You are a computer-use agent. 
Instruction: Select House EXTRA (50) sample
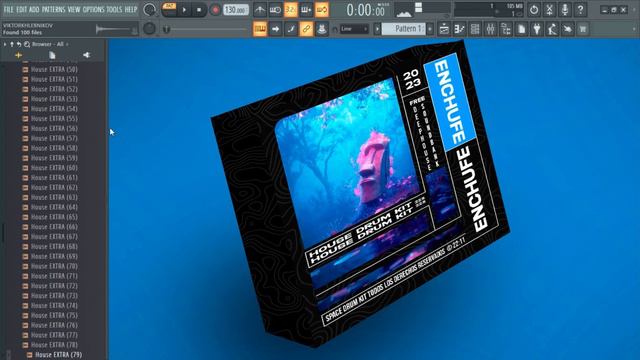(54, 69)
